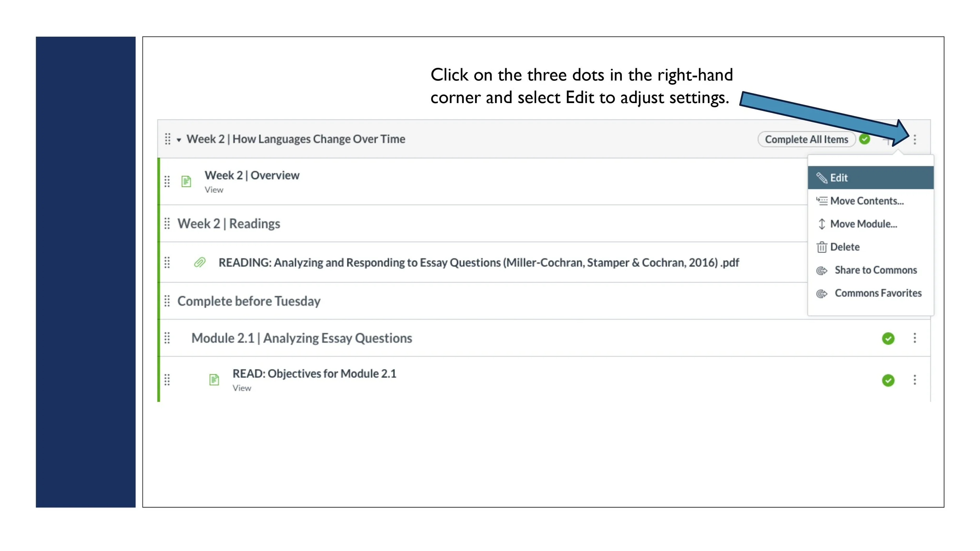This screenshot has width=980, height=551.
Task: Open options for READ: Objectives for Module 2.1
Action: coord(915,380)
